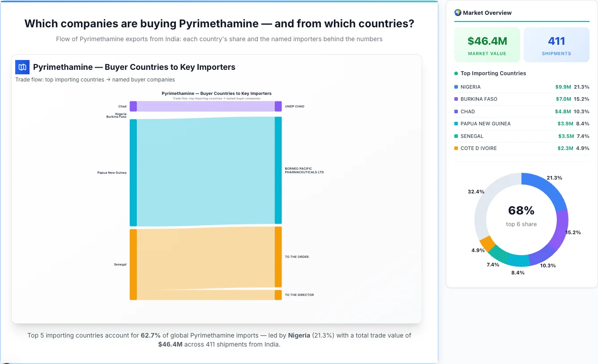Toggle the CHAD flow band in the Sankey diagram
Viewport: 598px width, 364px height.
tap(206, 106)
